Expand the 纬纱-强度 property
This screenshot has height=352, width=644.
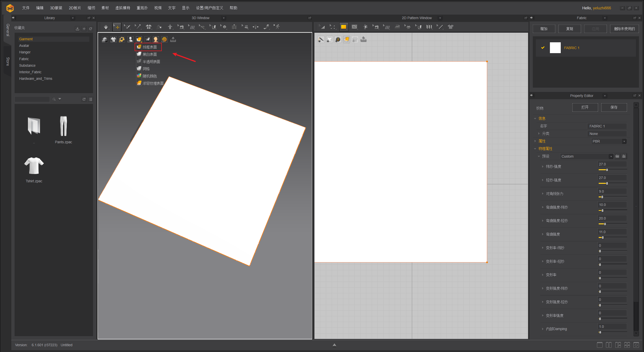click(x=543, y=166)
